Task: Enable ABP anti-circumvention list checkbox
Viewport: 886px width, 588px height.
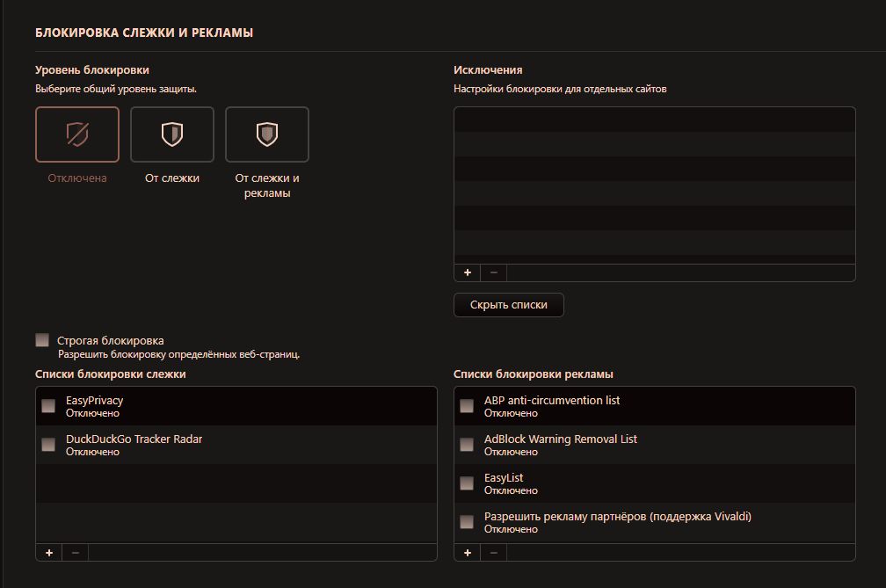Action: (x=467, y=406)
